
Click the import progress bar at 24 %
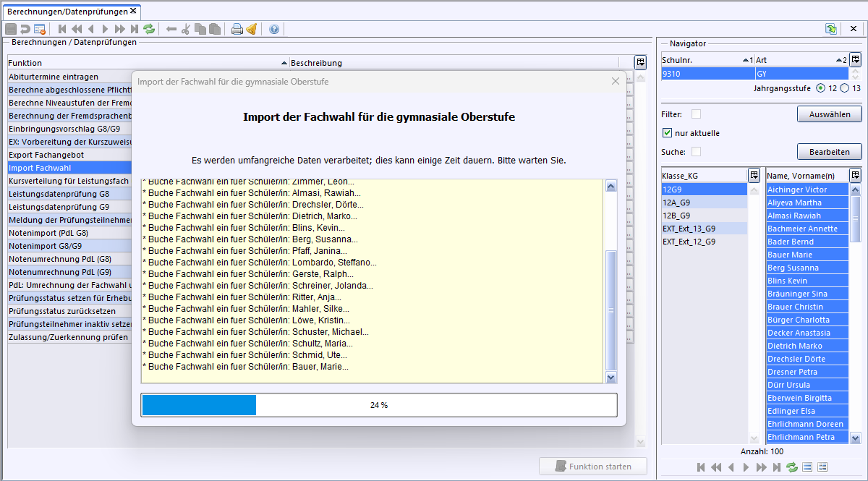[x=379, y=405]
